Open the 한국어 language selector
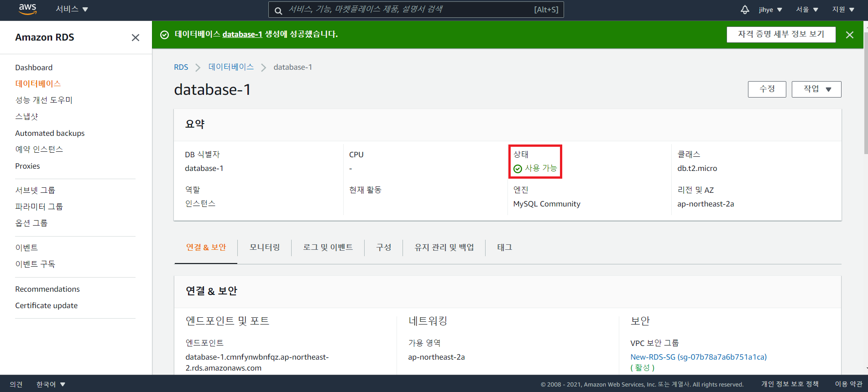868x392 pixels. 51,384
